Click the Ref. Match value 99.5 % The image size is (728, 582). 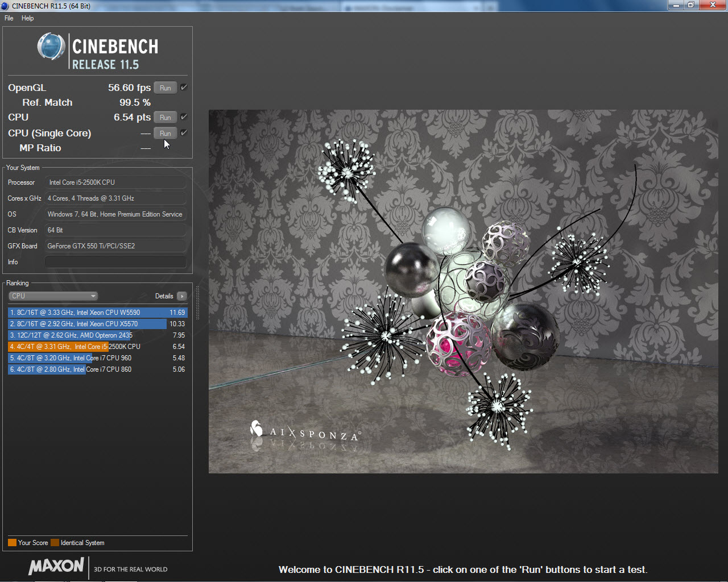point(135,102)
